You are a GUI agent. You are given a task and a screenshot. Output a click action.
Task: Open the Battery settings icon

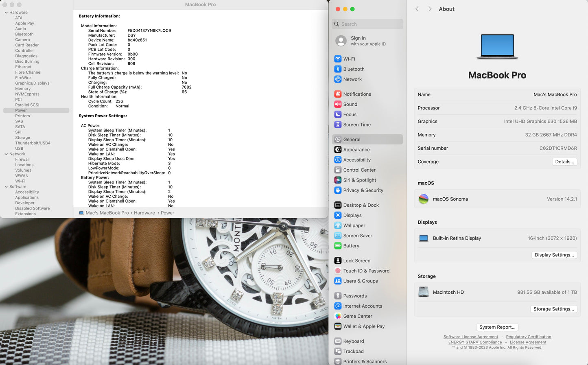(x=338, y=246)
